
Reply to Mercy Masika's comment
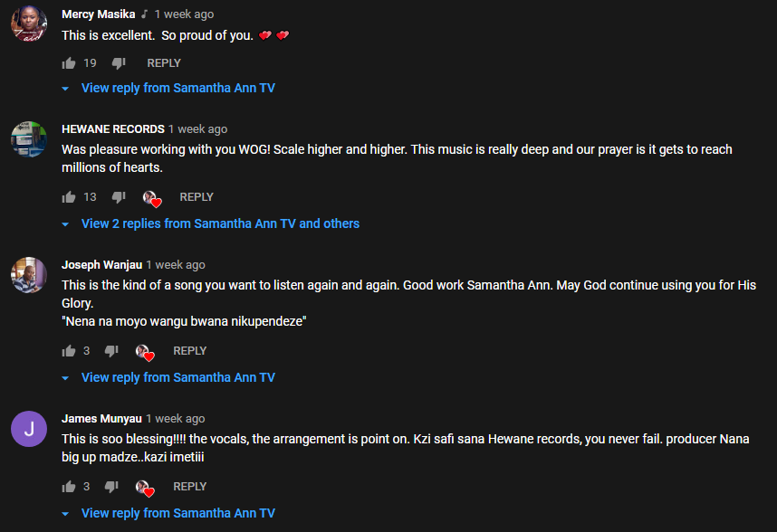pos(164,63)
